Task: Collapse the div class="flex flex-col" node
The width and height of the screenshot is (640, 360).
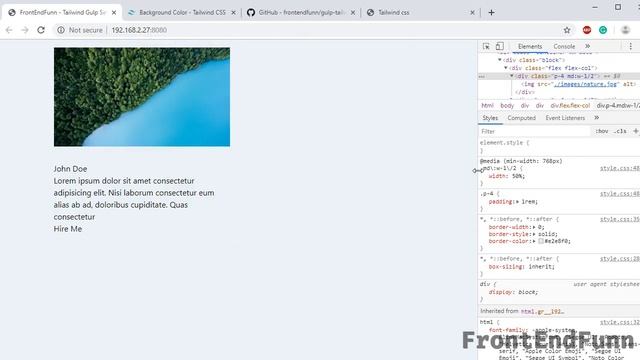Action: point(506,68)
